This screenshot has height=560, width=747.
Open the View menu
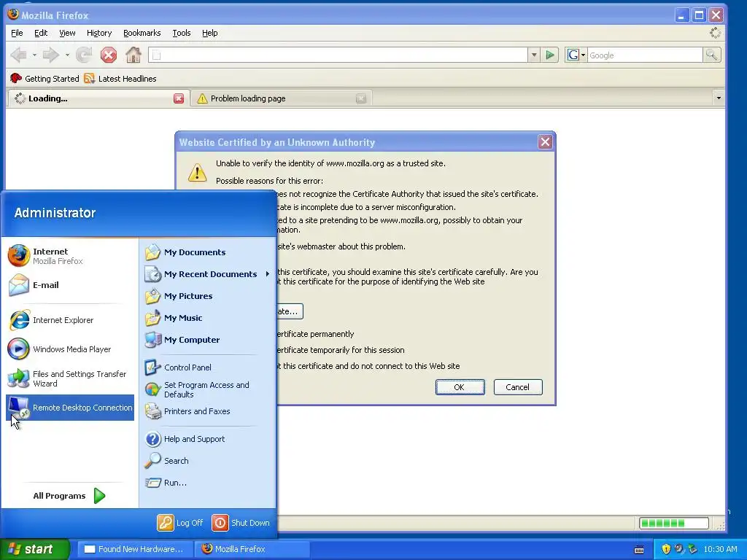point(67,33)
